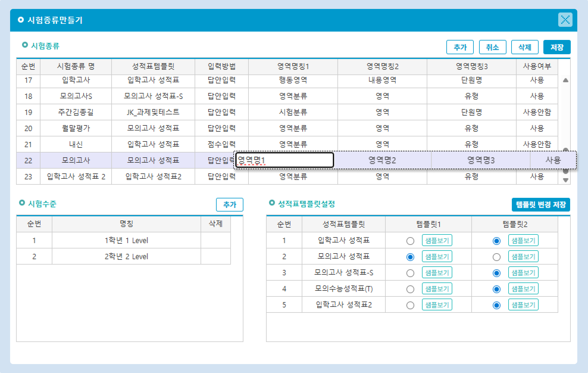Viewport: 588px width, 373px height.
Task: Click 삭제 button at top
Action: (525, 47)
